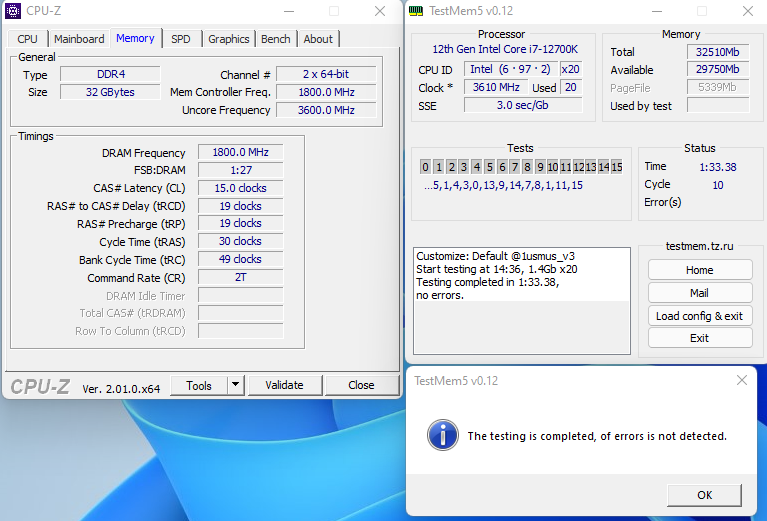The height and width of the screenshot is (521, 767).
Task: Click the processor name i7-12700K text
Action: pyautogui.click(x=505, y=49)
